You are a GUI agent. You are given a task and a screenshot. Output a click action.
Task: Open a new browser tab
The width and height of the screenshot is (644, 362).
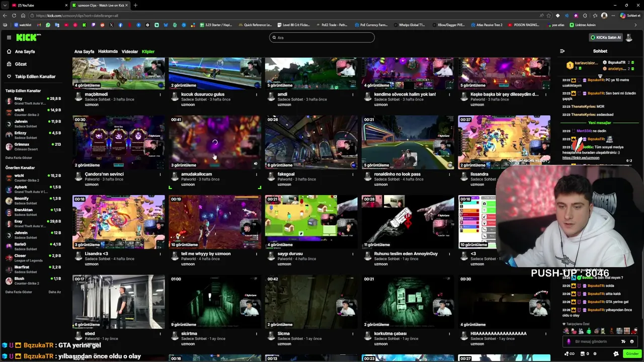(x=135, y=5)
